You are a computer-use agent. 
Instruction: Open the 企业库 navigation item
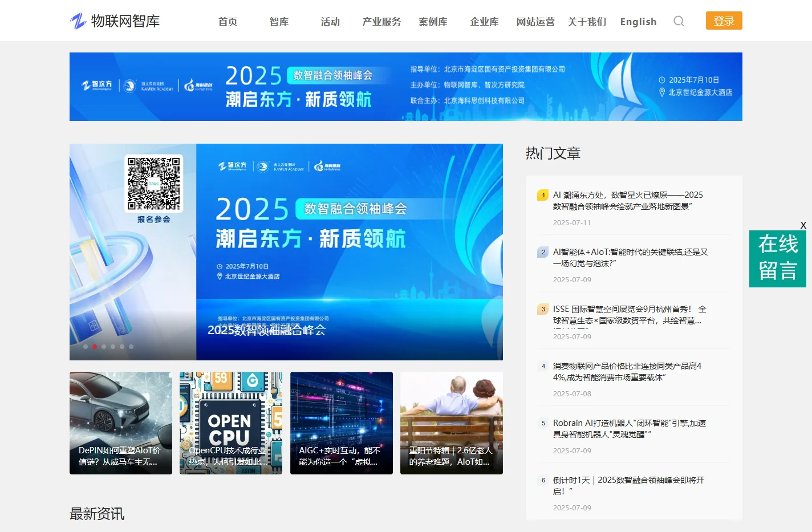coord(484,22)
